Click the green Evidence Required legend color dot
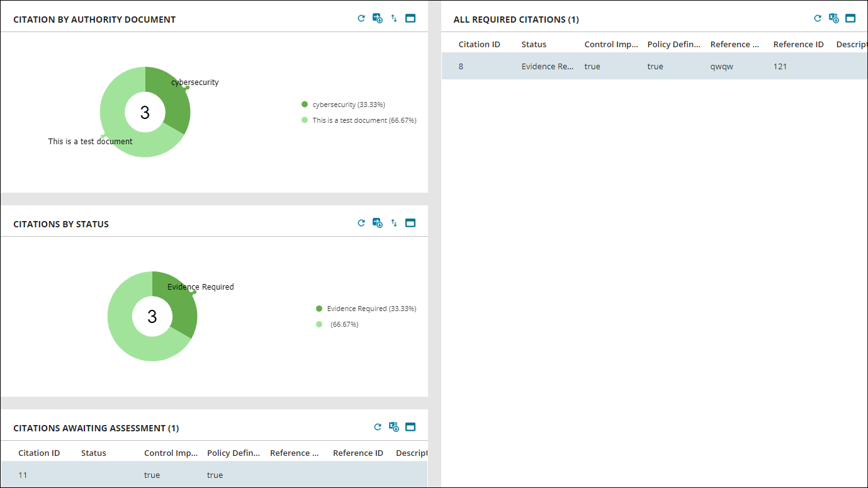 (319, 309)
